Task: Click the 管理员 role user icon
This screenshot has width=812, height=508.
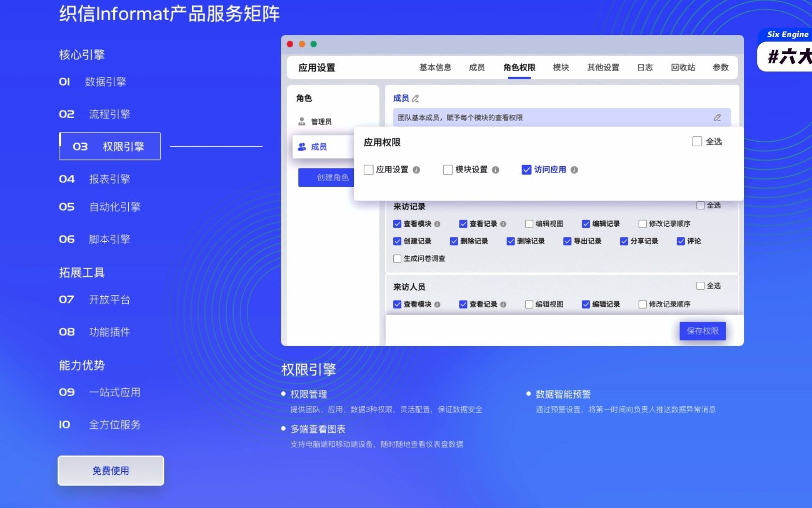Action: click(302, 121)
